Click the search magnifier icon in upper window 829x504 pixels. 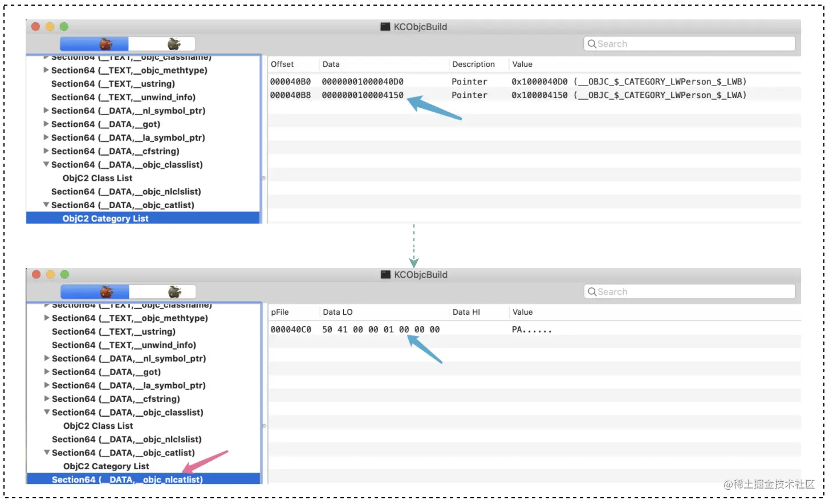592,44
